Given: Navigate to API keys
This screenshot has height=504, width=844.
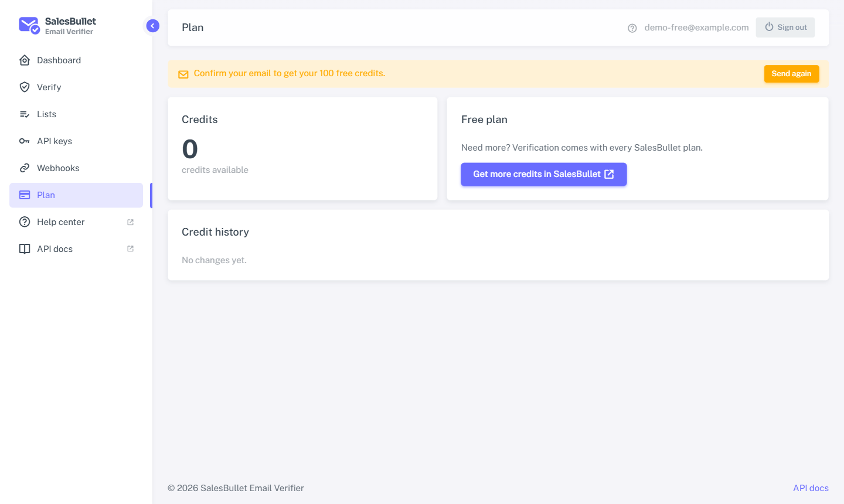Looking at the screenshot, I should click(76, 141).
